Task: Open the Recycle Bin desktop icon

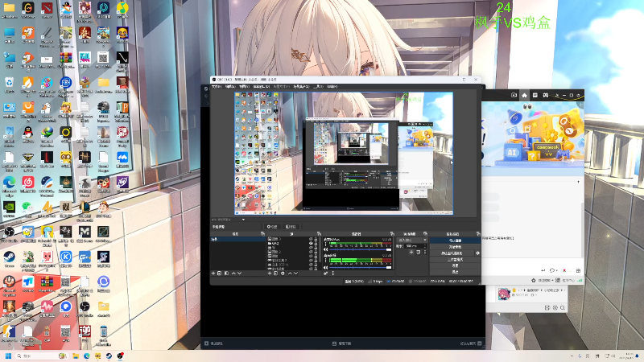Action: coord(9,82)
